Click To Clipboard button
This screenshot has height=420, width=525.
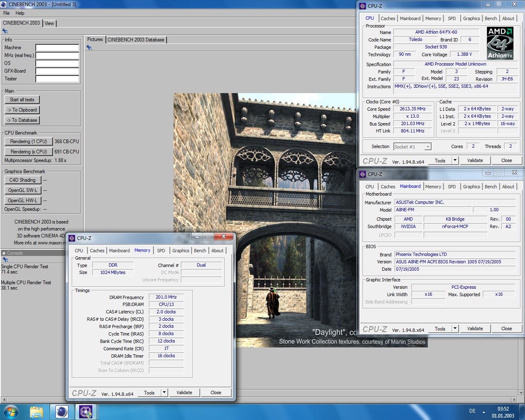[x=22, y=110]
